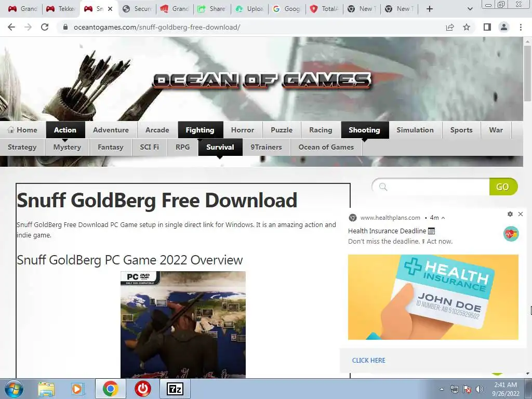Click the browser forward arrow
The height and width of the screenshot is (399, 532).
(x=28, y=27)
